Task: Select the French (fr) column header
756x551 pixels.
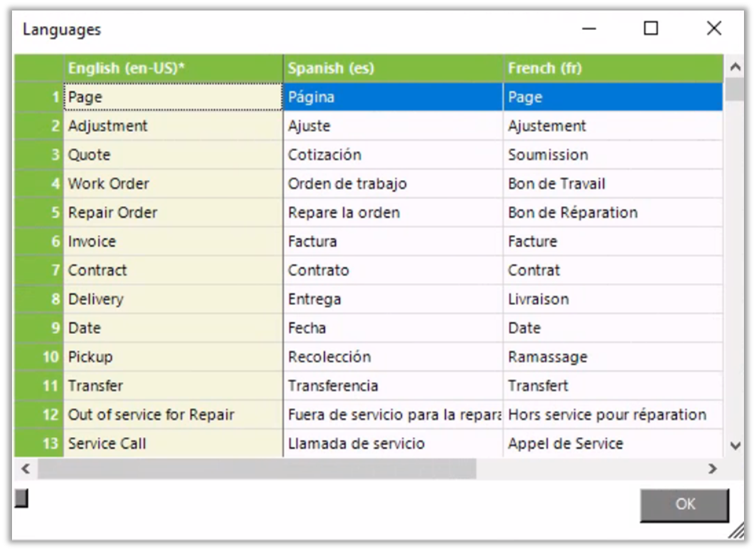Action: pos(613,68)
